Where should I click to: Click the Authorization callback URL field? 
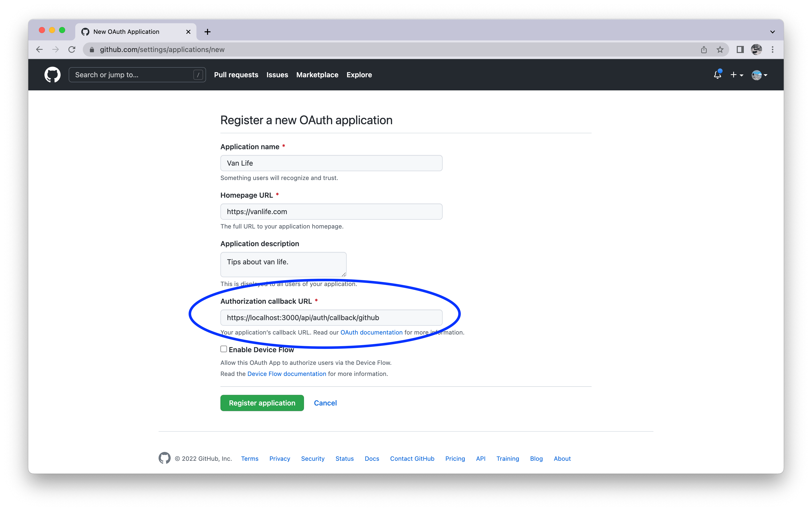click(331, 317)
